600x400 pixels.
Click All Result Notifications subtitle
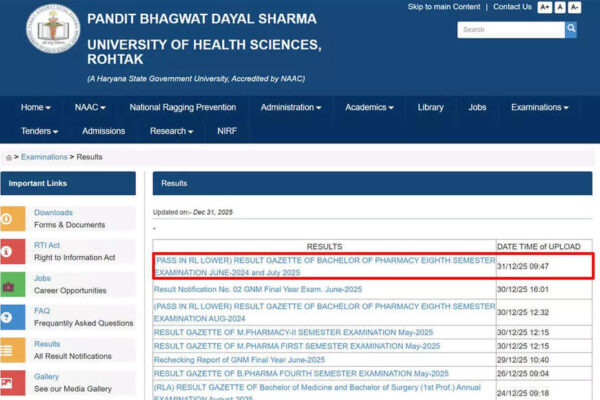tap(73, 356)
